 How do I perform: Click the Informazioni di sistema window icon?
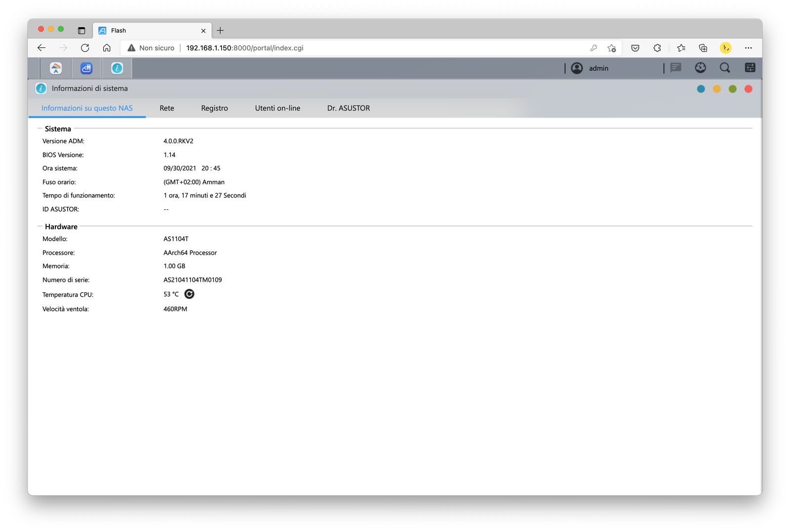pyautogui.click(x=41, y=88)
